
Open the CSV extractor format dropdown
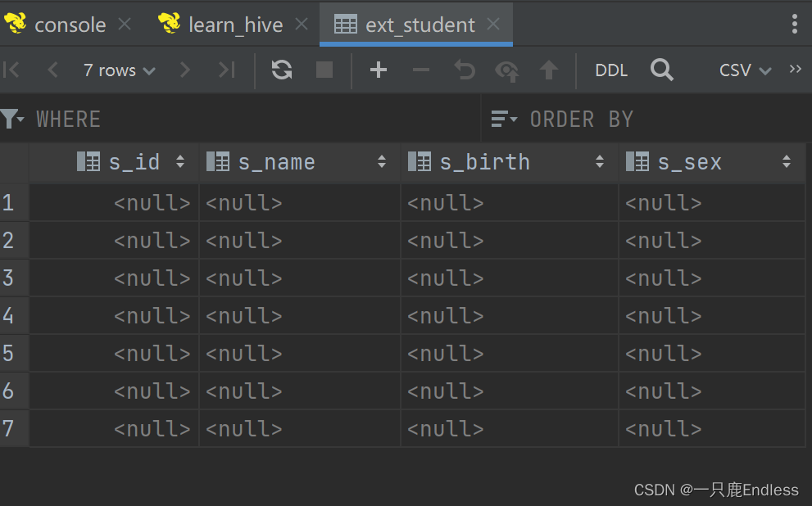tap(742, 70)
